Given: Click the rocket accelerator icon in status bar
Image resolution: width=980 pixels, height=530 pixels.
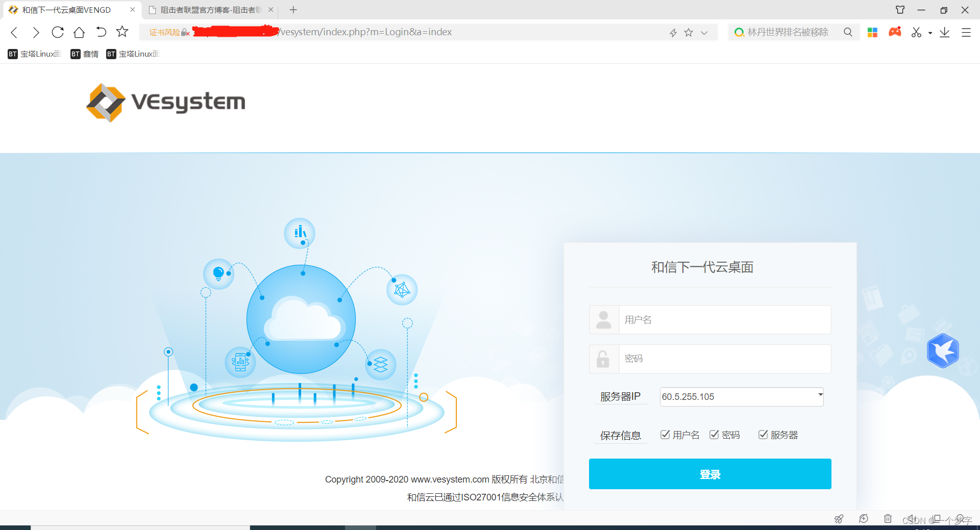Looking at the screenshot, I should [839, 519].
